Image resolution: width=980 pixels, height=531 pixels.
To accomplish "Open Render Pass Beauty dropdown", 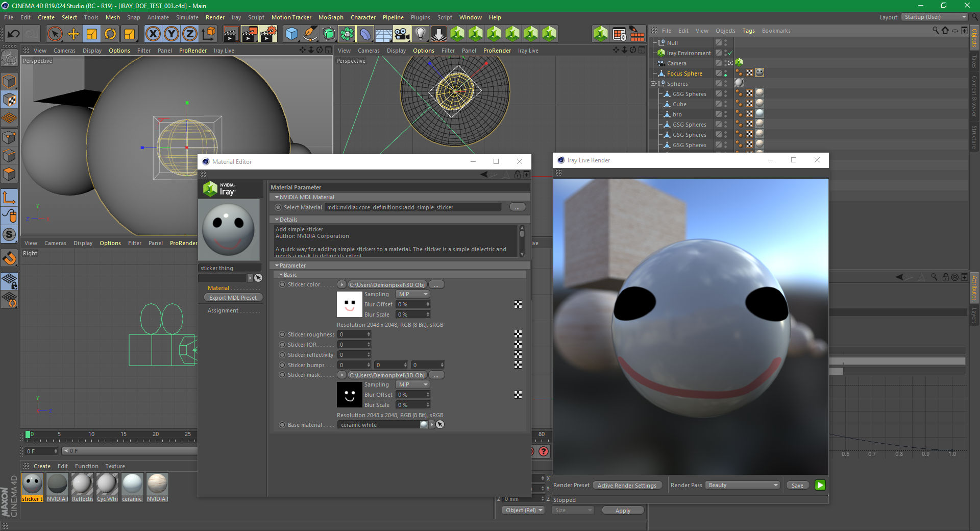I will point(743,485).
